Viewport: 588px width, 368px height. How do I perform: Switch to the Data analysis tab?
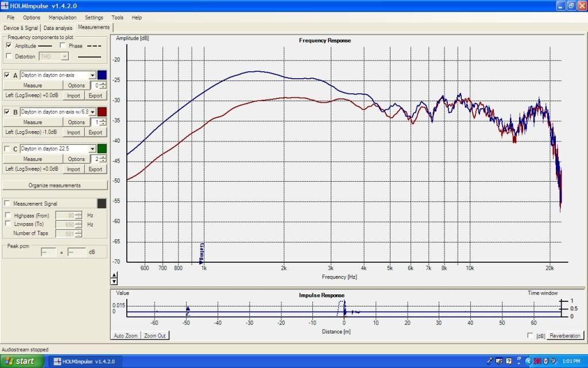coord(58,28)
